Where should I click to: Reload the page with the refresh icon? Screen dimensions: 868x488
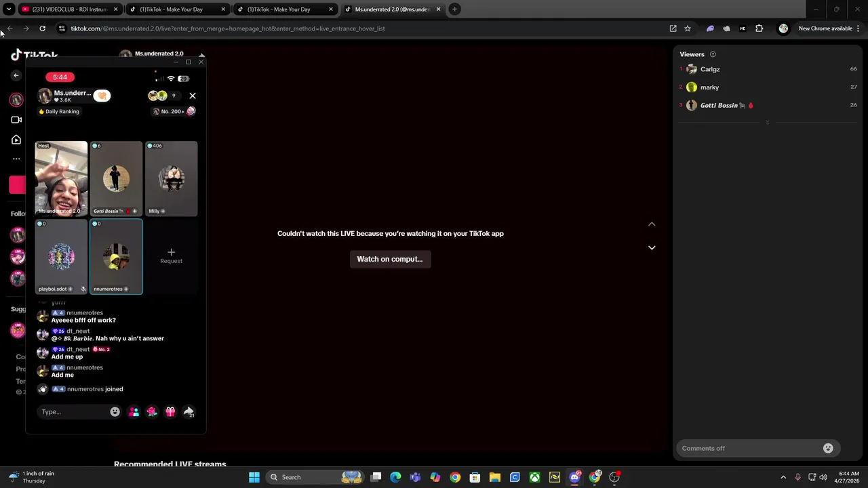point(42,28)
